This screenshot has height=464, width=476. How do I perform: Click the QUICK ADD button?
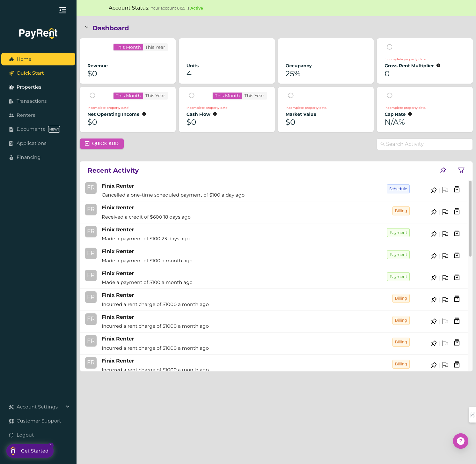coord(102,144)
